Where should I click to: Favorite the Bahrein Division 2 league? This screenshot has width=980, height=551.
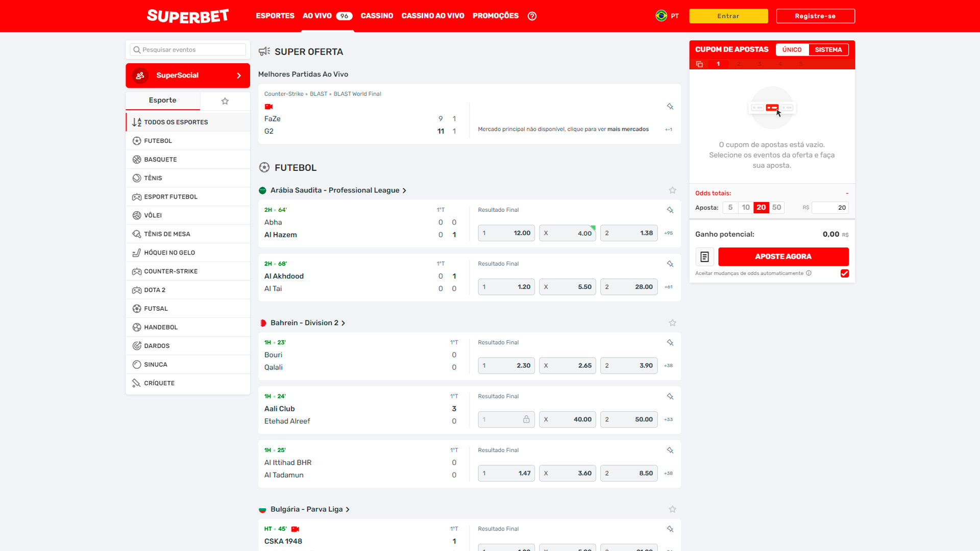tap(673, 323)
